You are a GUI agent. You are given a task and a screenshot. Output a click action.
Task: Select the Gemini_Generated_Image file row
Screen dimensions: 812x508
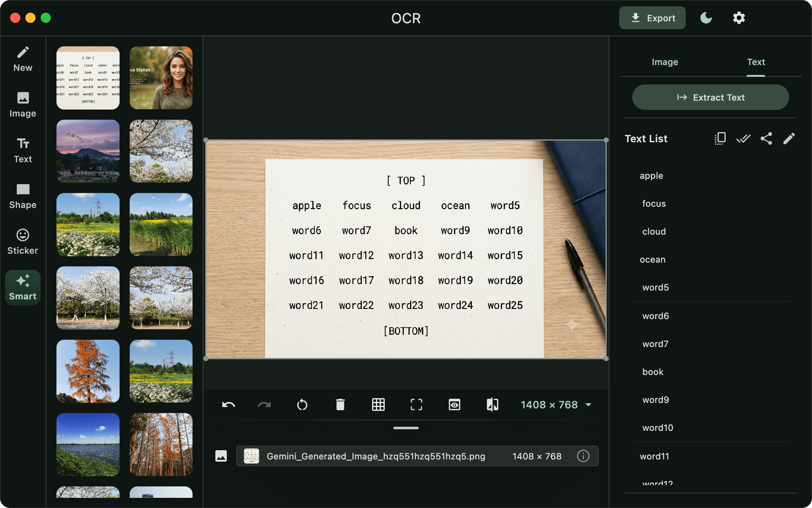(417, 456)
